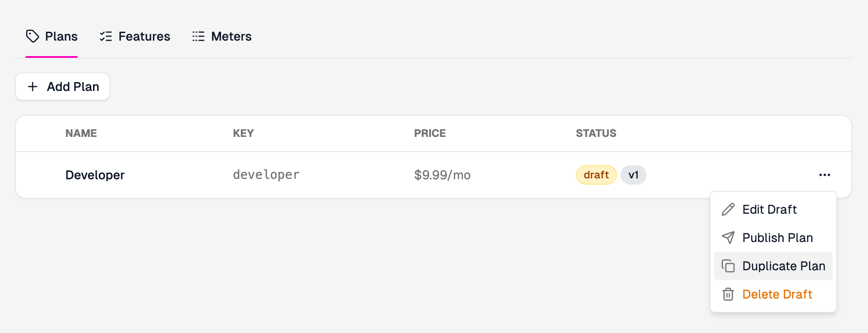Click the v1 version badge

(633, 174)
